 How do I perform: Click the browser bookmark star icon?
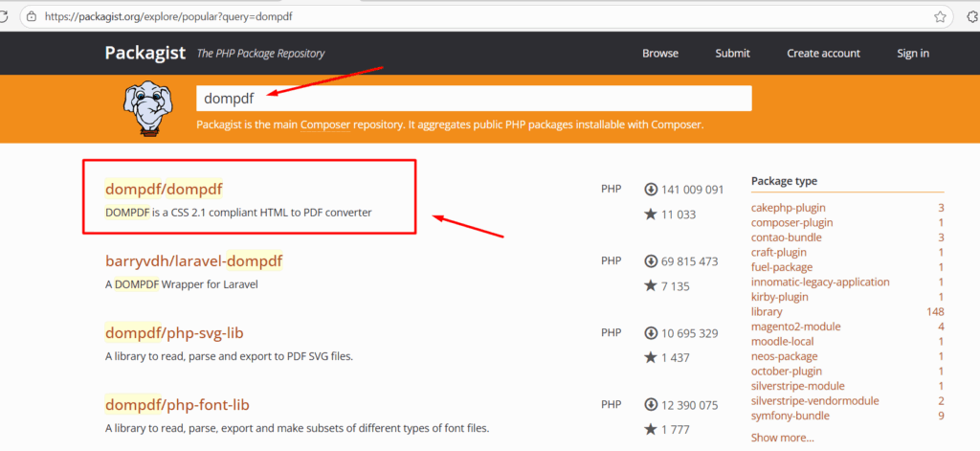pos(941,17)
